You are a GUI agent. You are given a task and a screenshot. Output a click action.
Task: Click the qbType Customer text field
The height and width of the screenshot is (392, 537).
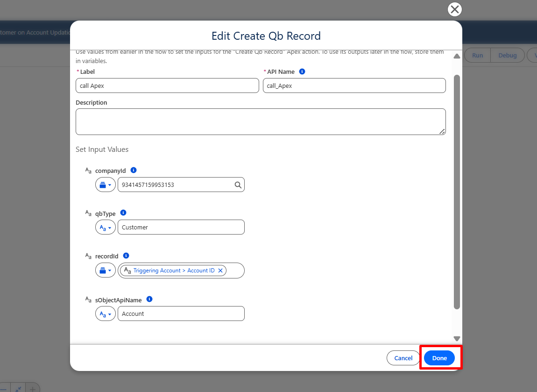tap(181, 227)
